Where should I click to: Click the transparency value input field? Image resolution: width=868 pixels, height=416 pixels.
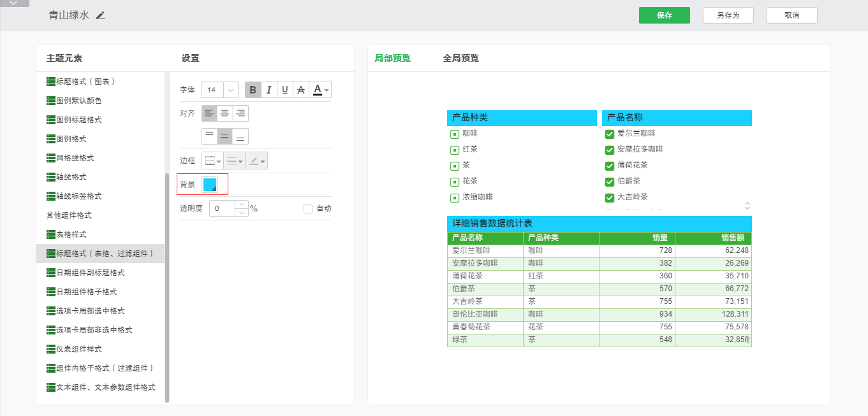pos(223,208)
